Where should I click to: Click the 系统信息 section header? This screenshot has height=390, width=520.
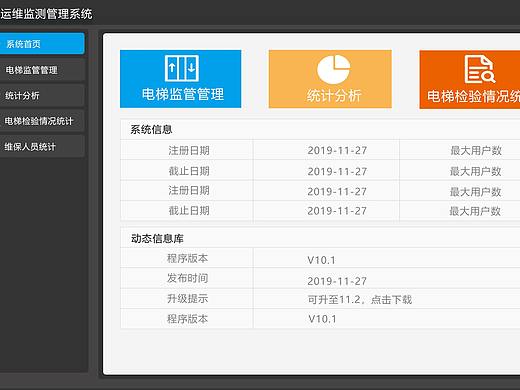pyautogui.click(x=151, y=129)
